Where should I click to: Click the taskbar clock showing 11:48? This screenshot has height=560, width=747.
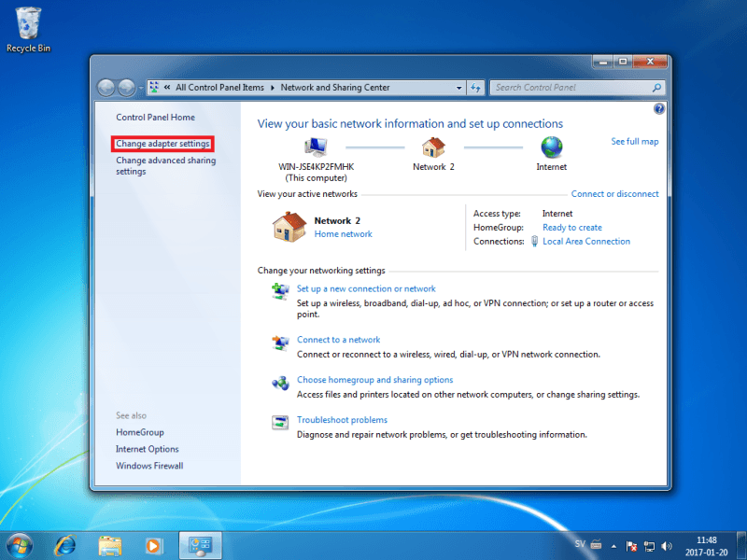pyautogui.click(x=707, y=546)
